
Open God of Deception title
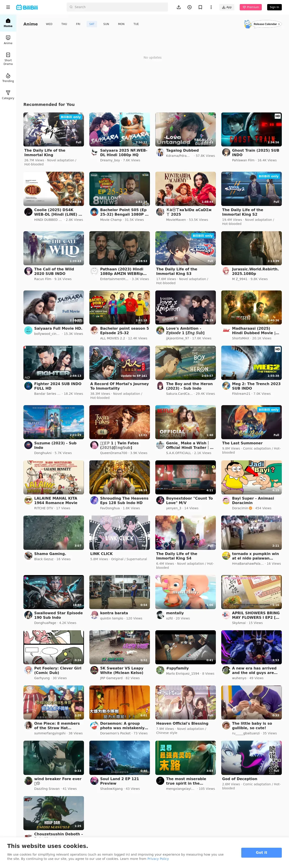tap(239, 779)
